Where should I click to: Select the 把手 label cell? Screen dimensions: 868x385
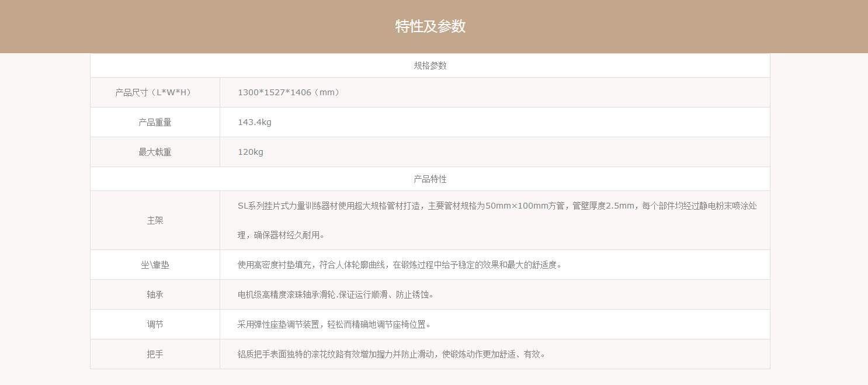[x=155, y=354]
